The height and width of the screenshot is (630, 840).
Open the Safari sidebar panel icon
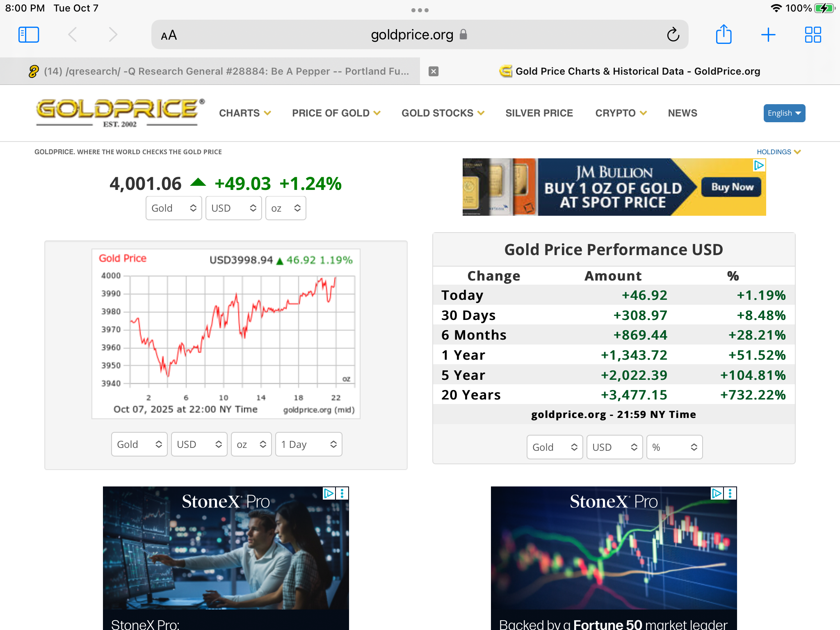point(29,35)
